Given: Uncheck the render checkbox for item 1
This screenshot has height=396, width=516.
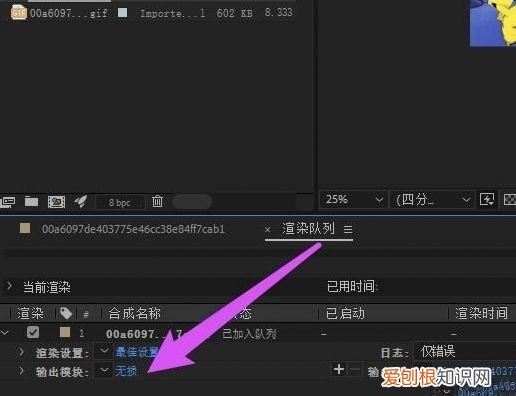Looking at the screenshot, I should (33, 332).
